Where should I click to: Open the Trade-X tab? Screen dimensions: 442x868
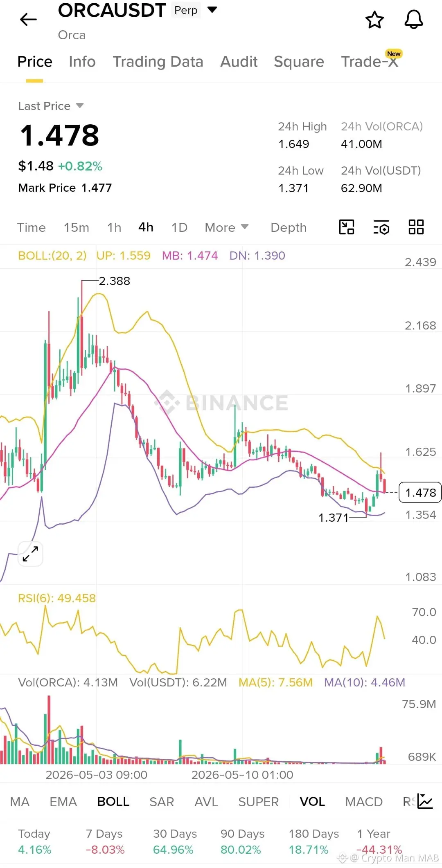(370, 62)
